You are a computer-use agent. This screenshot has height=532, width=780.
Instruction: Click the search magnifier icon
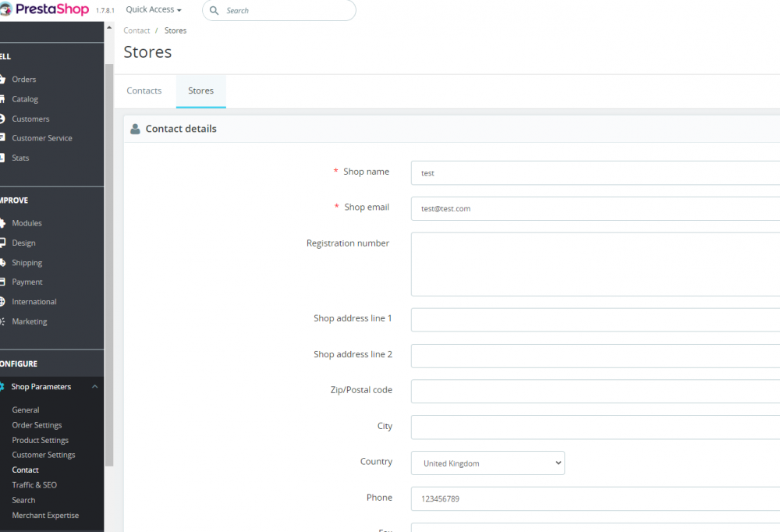point(216,11)
